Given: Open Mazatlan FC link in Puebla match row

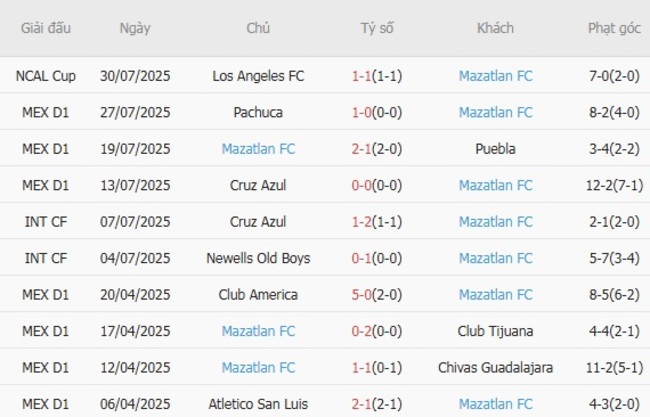Looking at the screenshot, I should point(258,149).
